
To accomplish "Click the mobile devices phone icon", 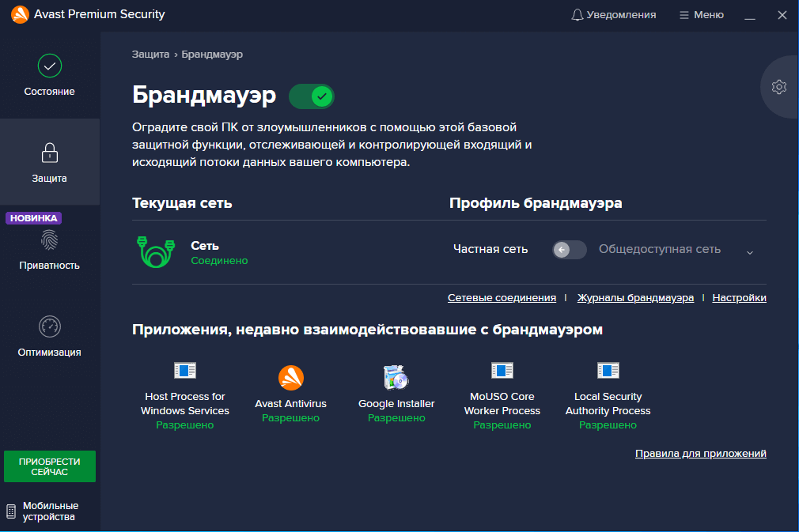I will 11,511.
